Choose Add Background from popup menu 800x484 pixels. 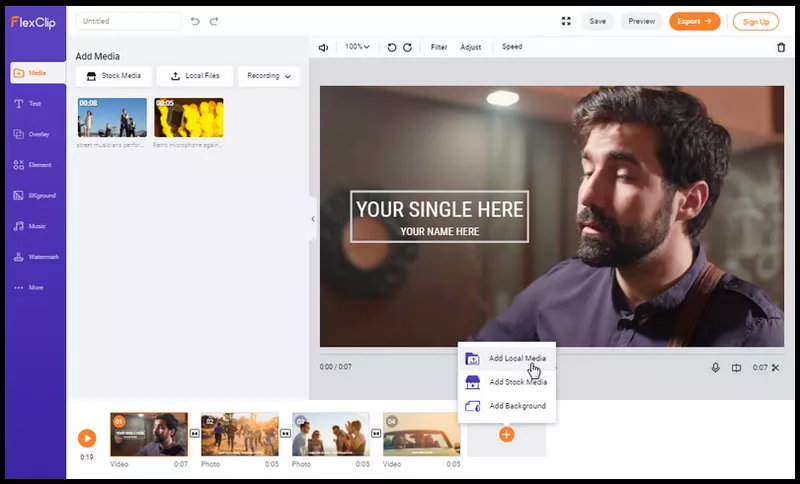507,406
